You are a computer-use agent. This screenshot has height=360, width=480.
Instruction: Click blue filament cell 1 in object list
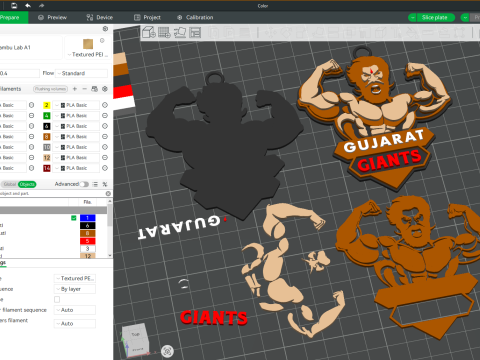88,218
